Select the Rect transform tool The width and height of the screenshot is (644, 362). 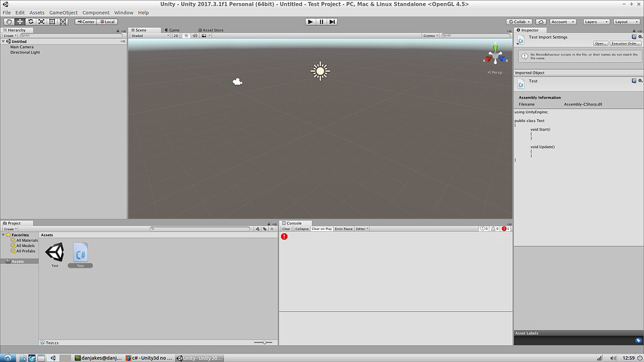point(52,21)
